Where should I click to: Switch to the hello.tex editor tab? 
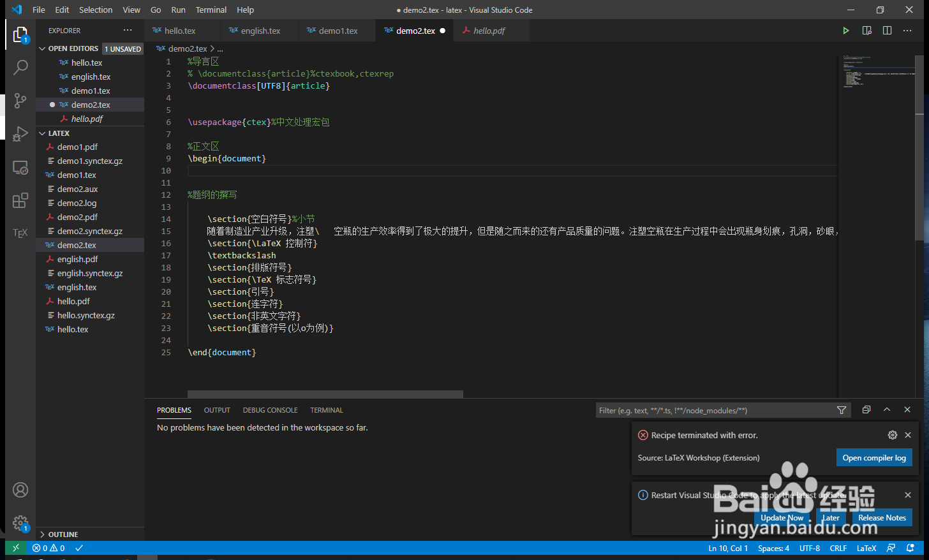click(182, 31)
